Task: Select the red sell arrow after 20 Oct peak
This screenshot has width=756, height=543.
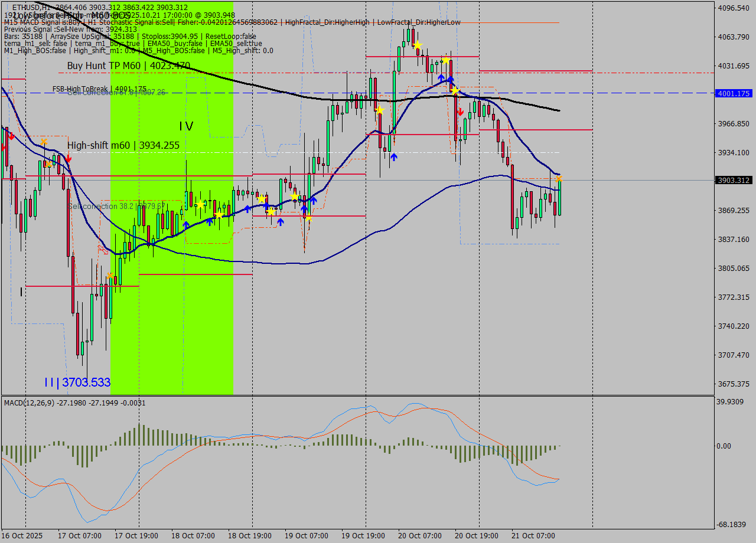Action: click(460, 112)
